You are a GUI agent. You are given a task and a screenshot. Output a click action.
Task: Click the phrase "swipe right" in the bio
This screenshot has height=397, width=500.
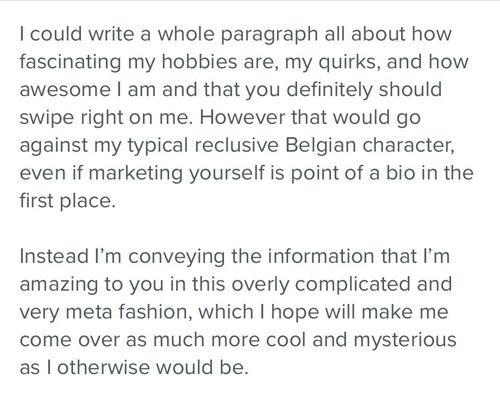pyautogui.click(x=71, y=118)
